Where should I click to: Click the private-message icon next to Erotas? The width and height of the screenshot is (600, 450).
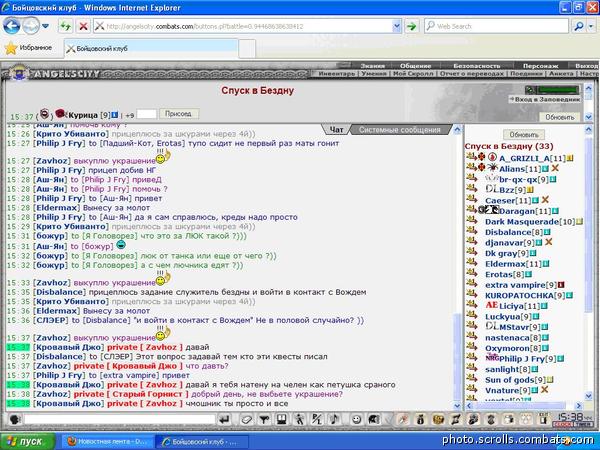471,273
